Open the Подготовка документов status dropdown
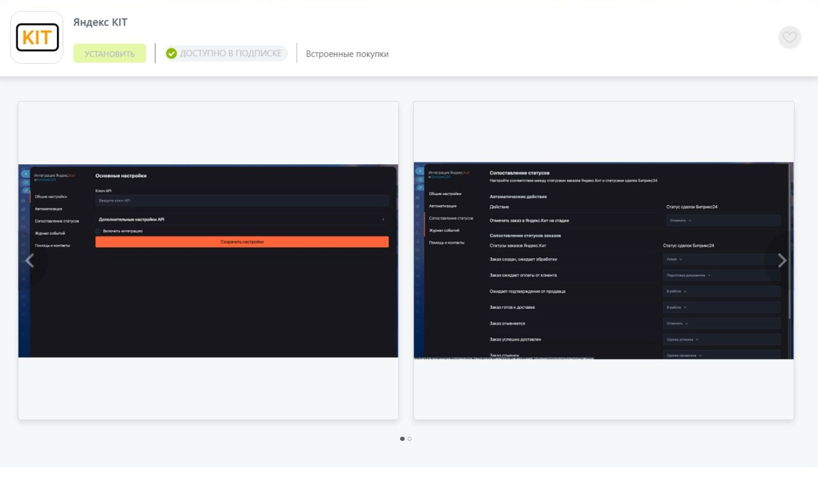This screenshot has width=818, height=504. [x=689, y=275]
